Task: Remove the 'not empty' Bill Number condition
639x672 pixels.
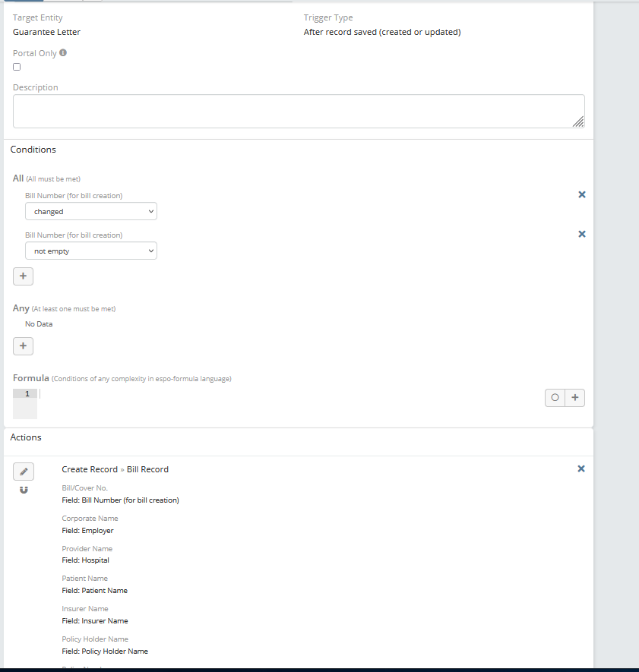Action: click(x=582, y=234)
